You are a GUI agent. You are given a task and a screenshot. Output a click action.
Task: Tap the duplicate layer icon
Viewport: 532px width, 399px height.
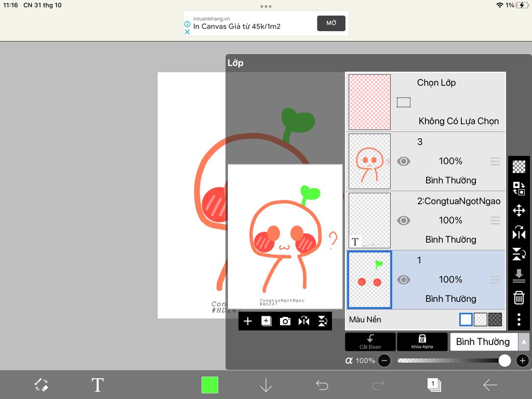pyautogui.click(x=267, y=321)
